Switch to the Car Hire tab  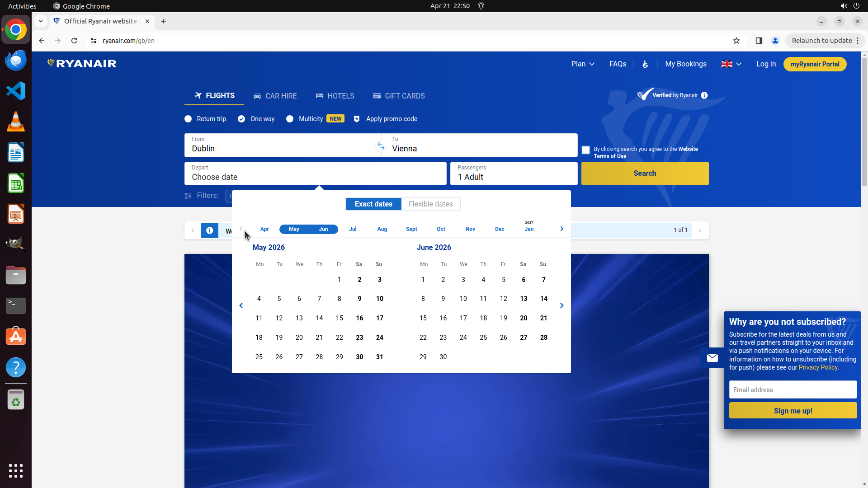(x=275, y=96)
